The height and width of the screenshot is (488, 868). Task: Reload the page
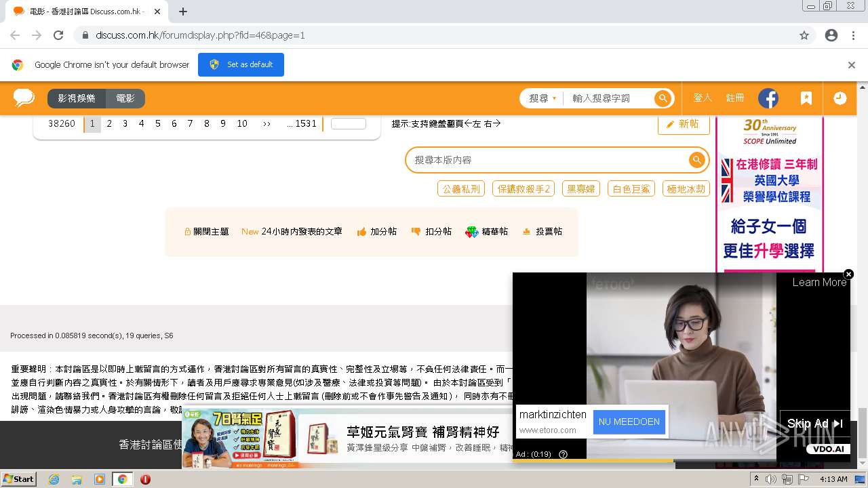[x=58, y=35]
